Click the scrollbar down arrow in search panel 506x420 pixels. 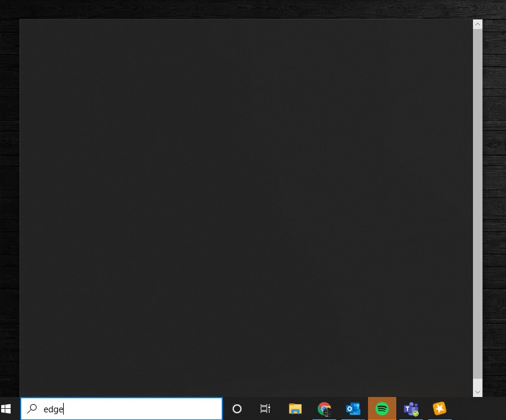478,392
